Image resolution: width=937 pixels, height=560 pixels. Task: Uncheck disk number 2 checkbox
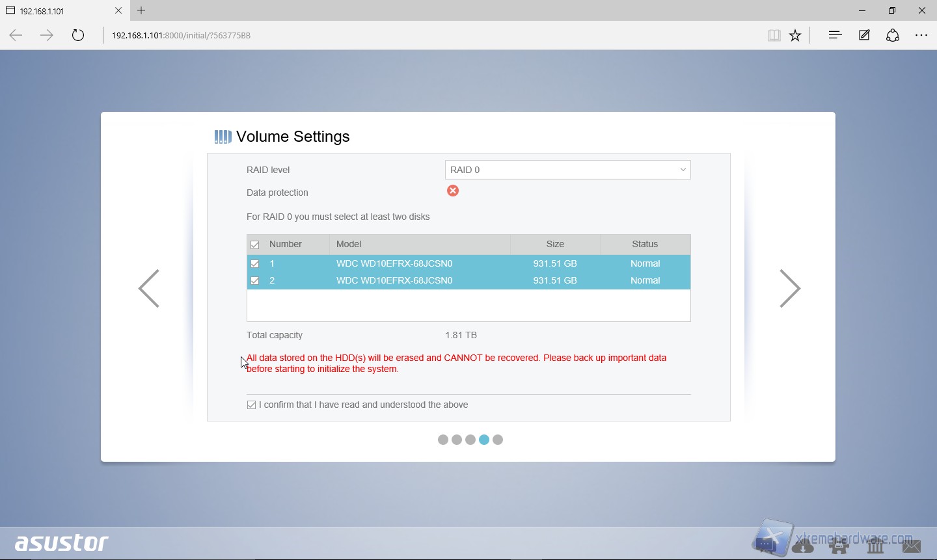255,281
